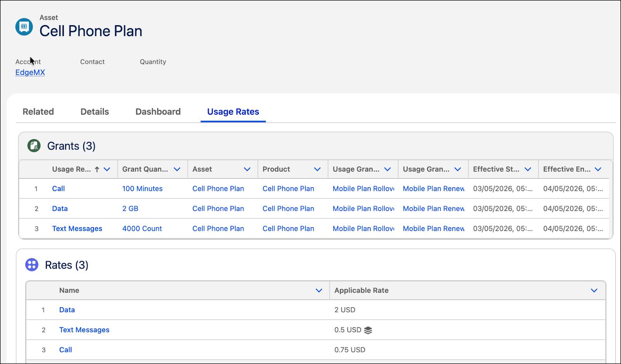621x364 pixels.
Task: Open the Applicable Rate column dropdown
Action: tap(594, 290)
